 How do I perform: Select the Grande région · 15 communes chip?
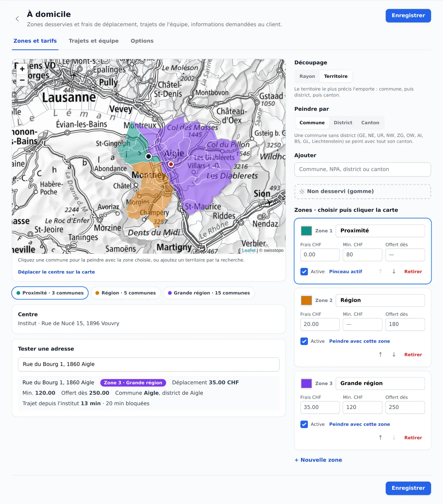tap(209, 293)
